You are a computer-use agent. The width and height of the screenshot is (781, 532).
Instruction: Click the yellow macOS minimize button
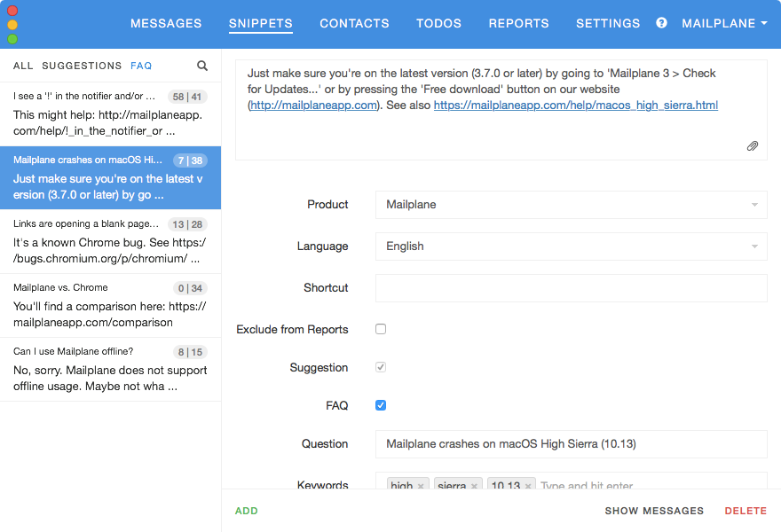click(12, 25)
